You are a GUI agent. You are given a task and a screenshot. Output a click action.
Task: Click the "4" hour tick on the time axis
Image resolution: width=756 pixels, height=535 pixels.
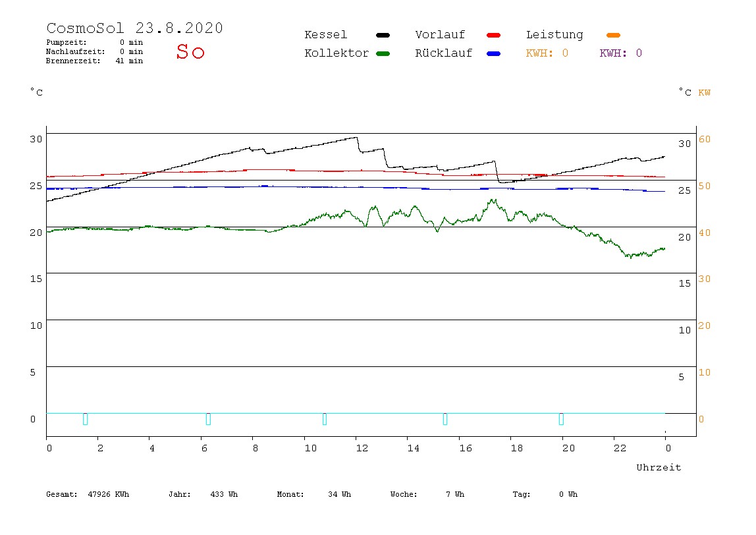tap(152, 448)
